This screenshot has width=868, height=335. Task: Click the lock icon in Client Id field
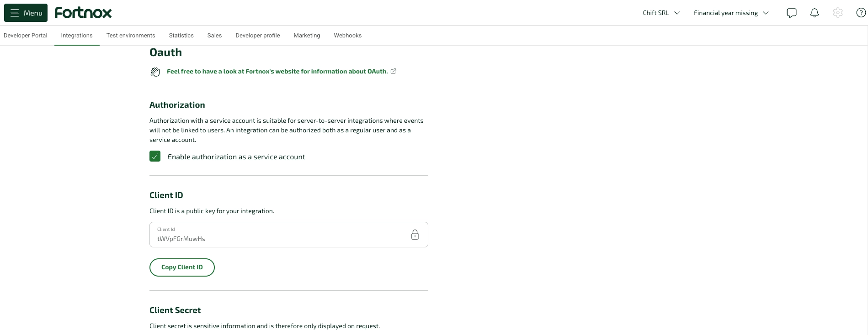click(415, 235)
